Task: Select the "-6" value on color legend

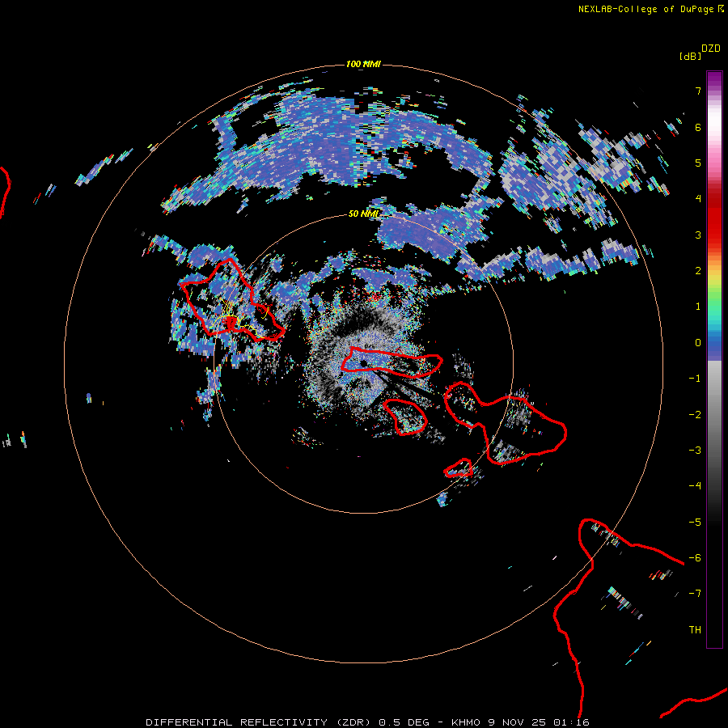Action: coord(695,558)
